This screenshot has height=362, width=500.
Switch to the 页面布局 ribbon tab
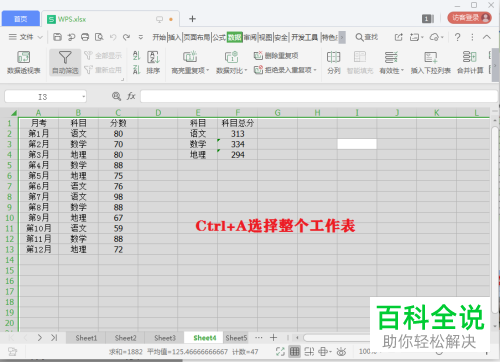tap(197, 37)
